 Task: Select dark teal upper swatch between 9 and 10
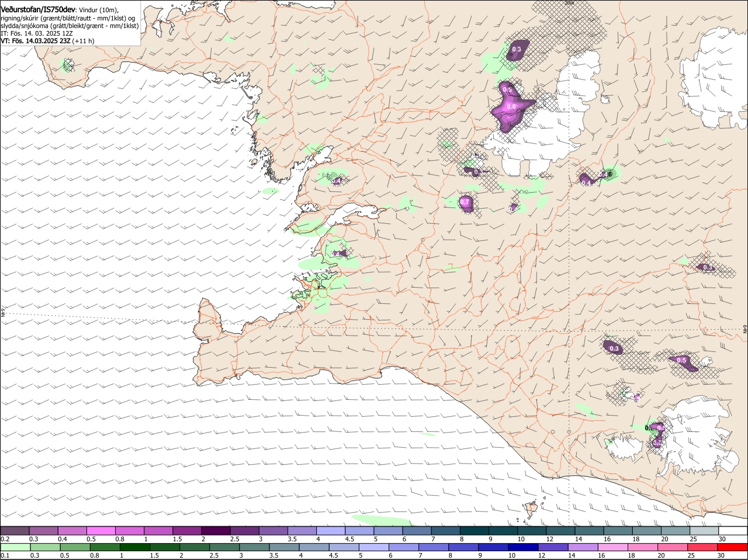point(502,531)
